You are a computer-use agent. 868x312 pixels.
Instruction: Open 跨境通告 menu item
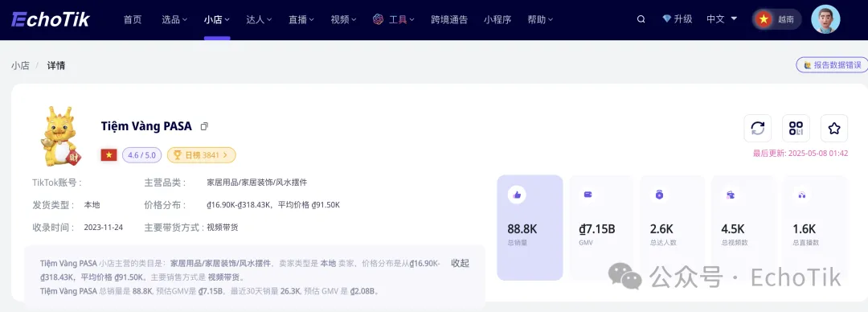(449, 19)
